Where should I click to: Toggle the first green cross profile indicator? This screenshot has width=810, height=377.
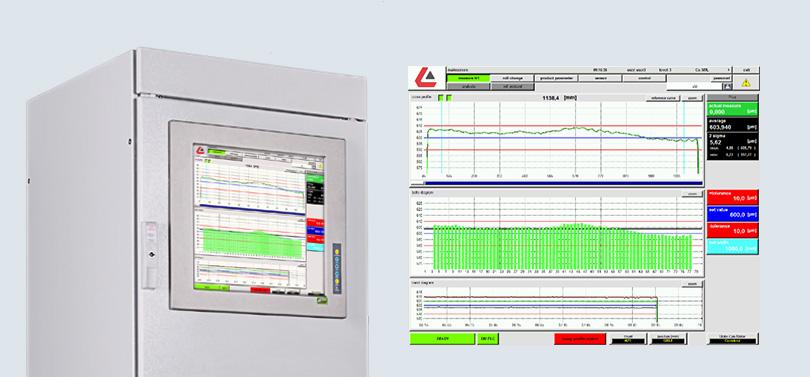[441, 98]
